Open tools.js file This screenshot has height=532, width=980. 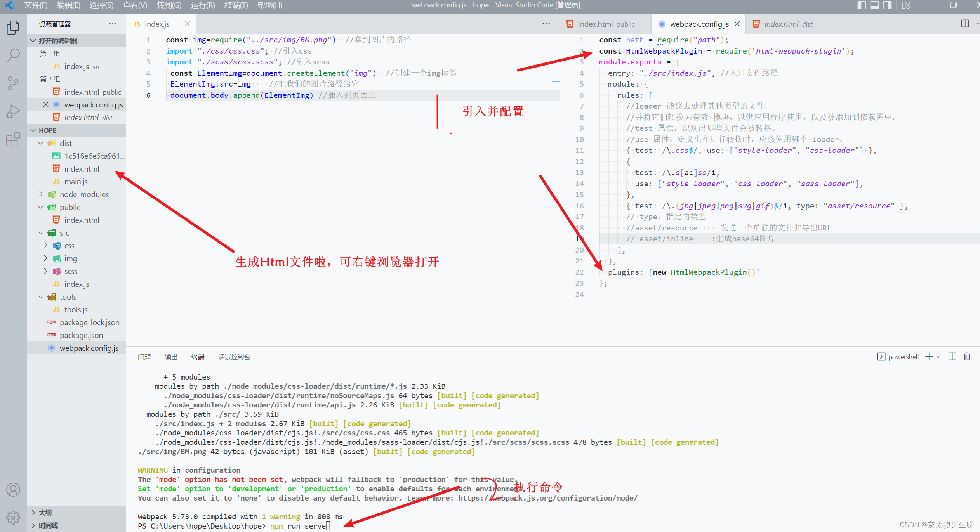tap(76, 310)
